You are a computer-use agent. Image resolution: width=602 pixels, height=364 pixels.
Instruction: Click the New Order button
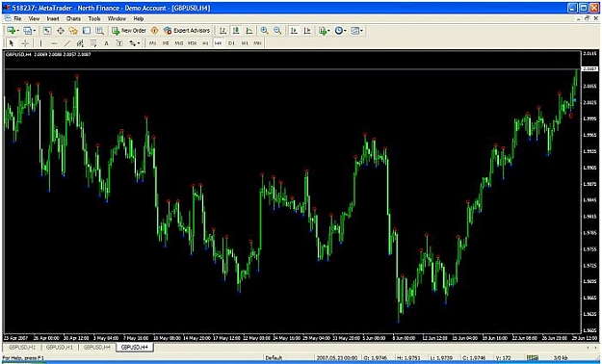tap(129, 31)
